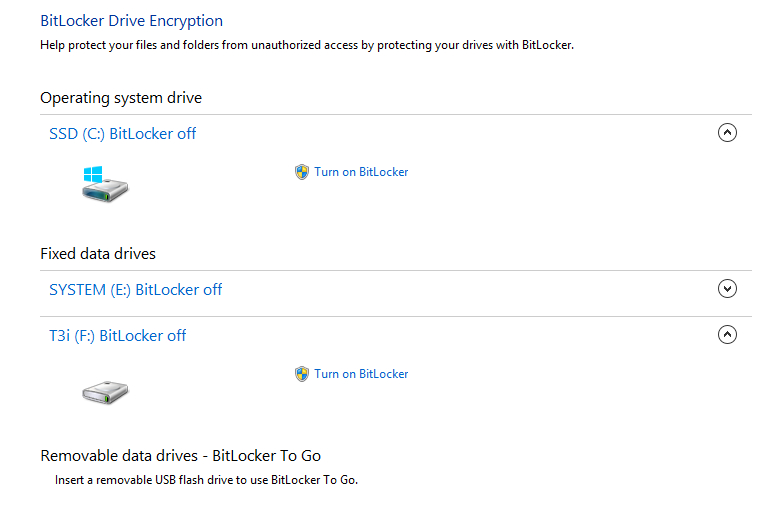Click the SSD (C:) drive icon with Windows logo
The image size is (774, 508).
click(x=105, y=184)
